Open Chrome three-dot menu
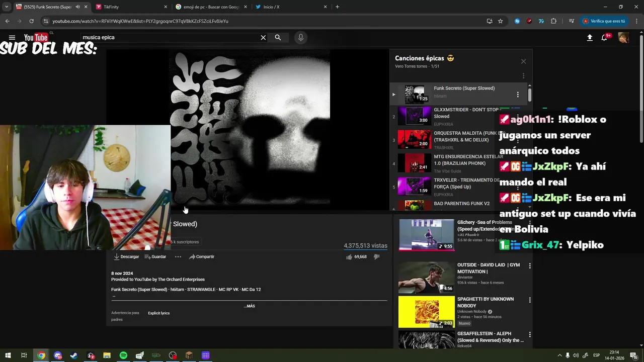The width and height of the screenshot is (644, 362). [636, 21]
